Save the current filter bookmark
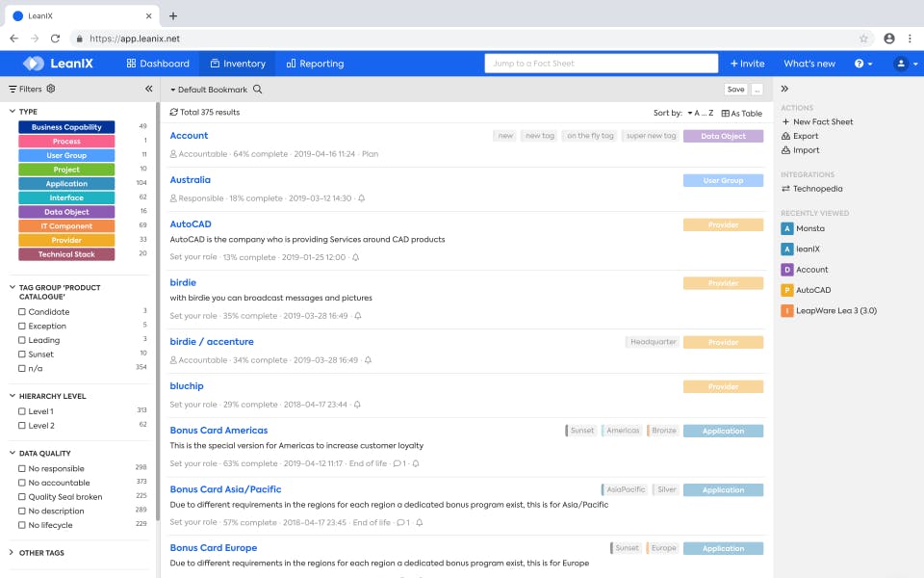Image resolution: width=924 pixels, height=578 pixels. click(735, 88)
